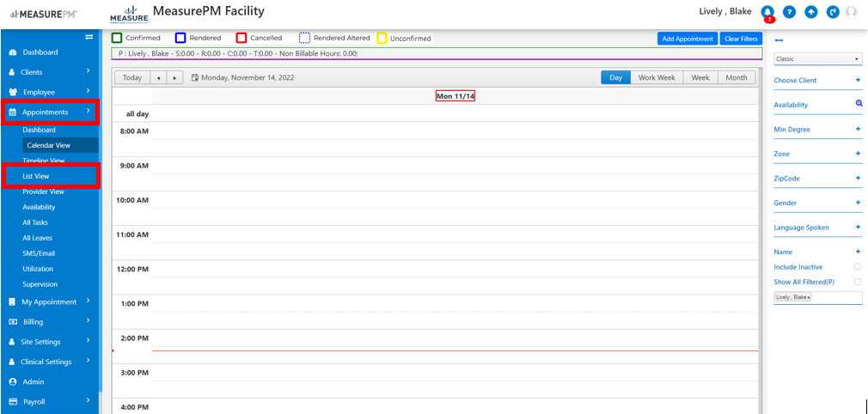The height and width of the screenshot is (414, 868).
Task: Open the help question mark icon
Action: (x=789, y=12)
